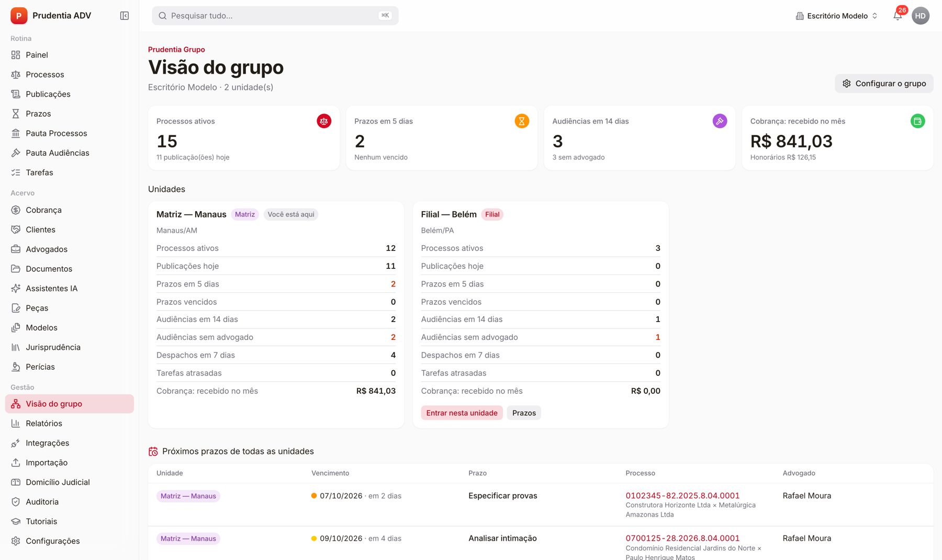The width and height of the screenshot is (942, 560).
Task: Focus the Pesquisar tudo search field
Action: [x=275, y=16]
